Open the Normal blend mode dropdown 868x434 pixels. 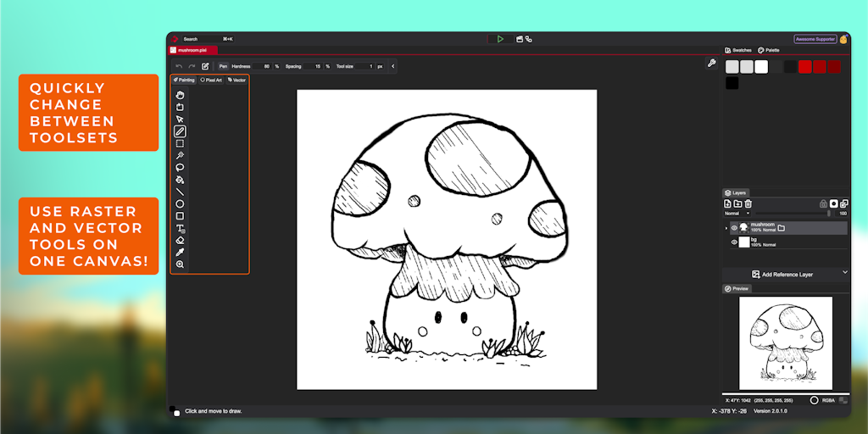coord(735,214)
